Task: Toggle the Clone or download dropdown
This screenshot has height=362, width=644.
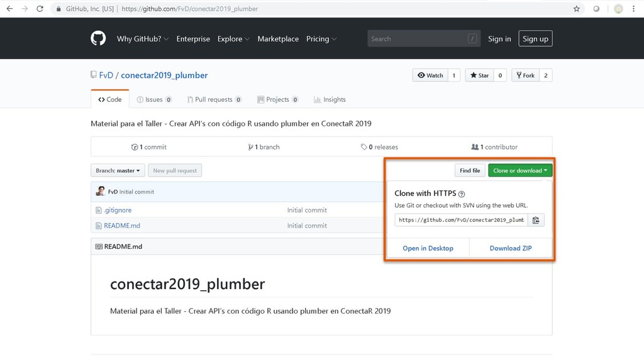Action: [x=520, y=170]
